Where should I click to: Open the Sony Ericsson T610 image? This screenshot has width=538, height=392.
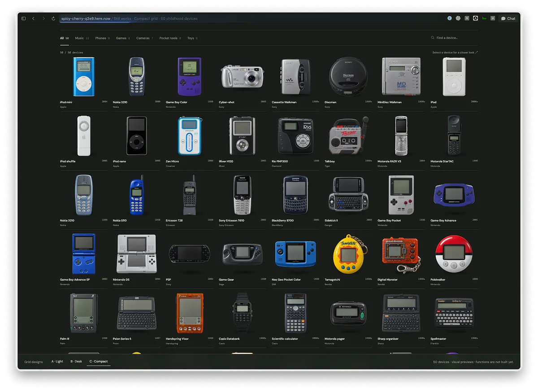[243, 195]
